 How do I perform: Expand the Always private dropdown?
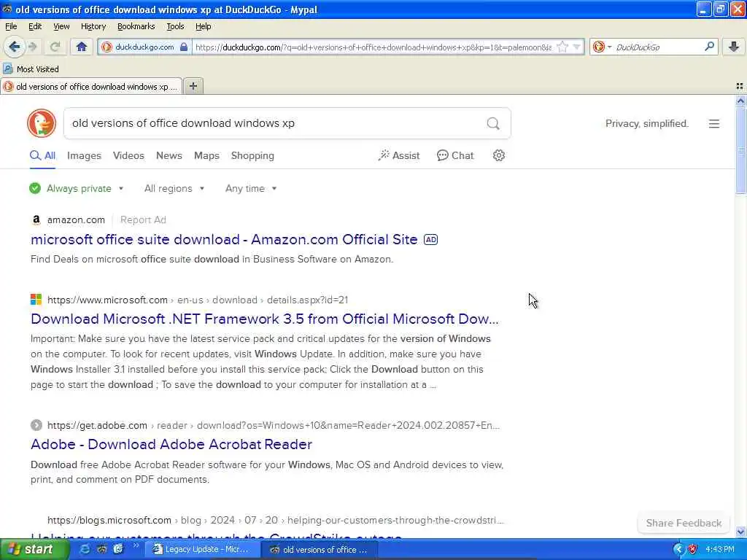(77, 189)
